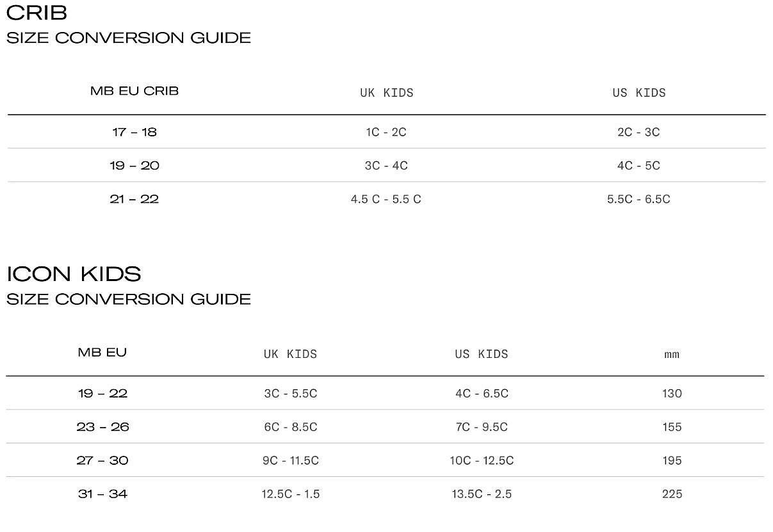The width and height of the screenshot is (773, 532).
Task: Select the 27 – 30 size cell
Action: 102,460
